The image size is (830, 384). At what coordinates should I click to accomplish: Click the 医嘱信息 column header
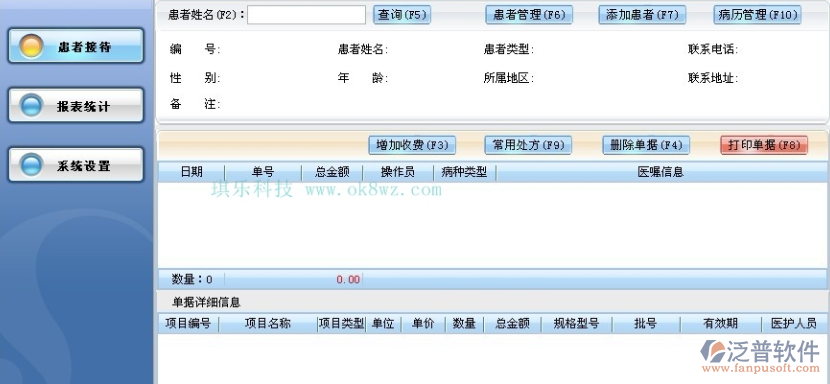pos(661,172)
